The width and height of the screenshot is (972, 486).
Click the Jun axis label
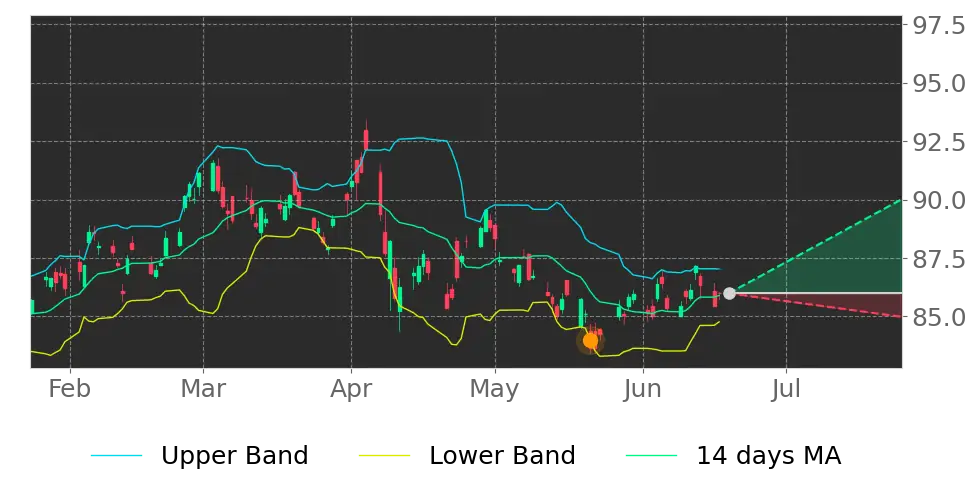pos(643,389)
